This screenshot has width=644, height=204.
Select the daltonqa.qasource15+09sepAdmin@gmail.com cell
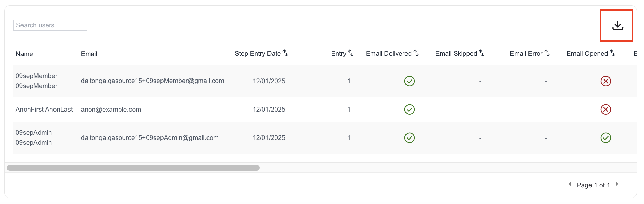pos(150,138)
